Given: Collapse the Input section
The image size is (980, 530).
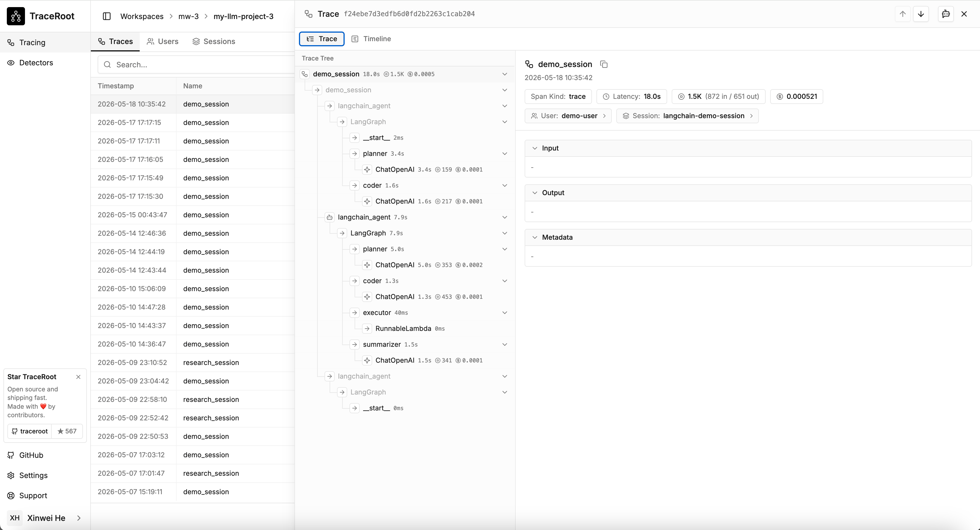Looking at the screenshot, I should (x=535, y=148).
